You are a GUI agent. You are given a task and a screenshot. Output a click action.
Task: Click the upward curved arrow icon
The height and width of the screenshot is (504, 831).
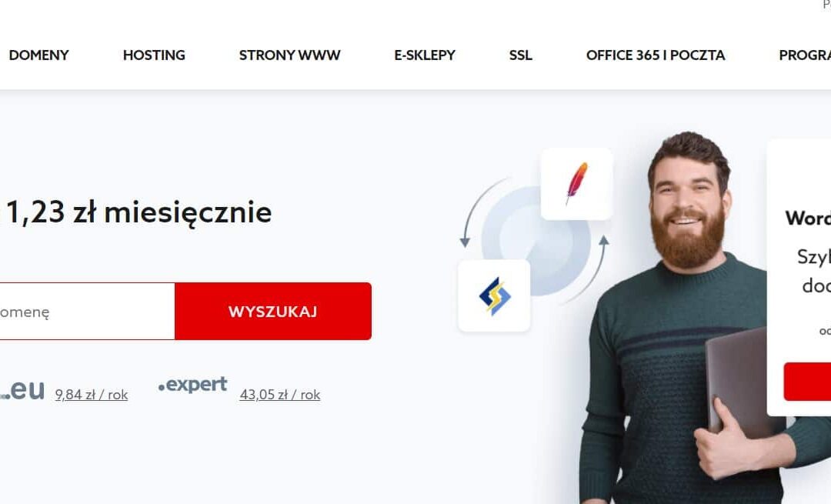[586, 270]
